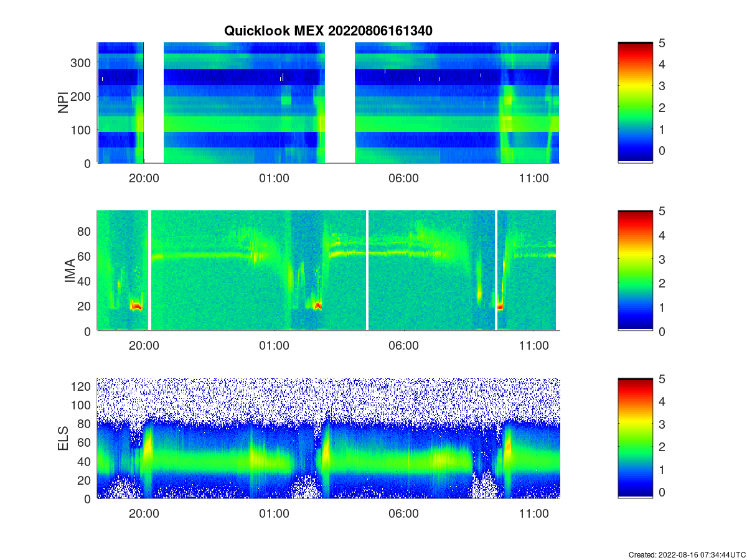Viewport: 747px width, 560px height.
Task: Click the 3 label on NPI colorbar
Action: pyautogui.click(x=663, y=86)
